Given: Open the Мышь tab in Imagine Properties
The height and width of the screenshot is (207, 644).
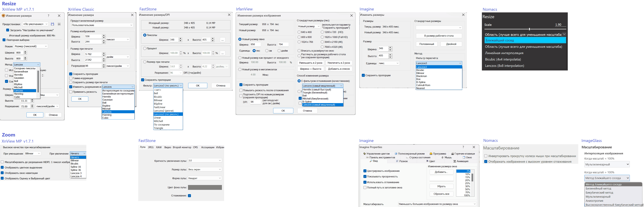Looking at the screenshot, I should pos(447,157).
